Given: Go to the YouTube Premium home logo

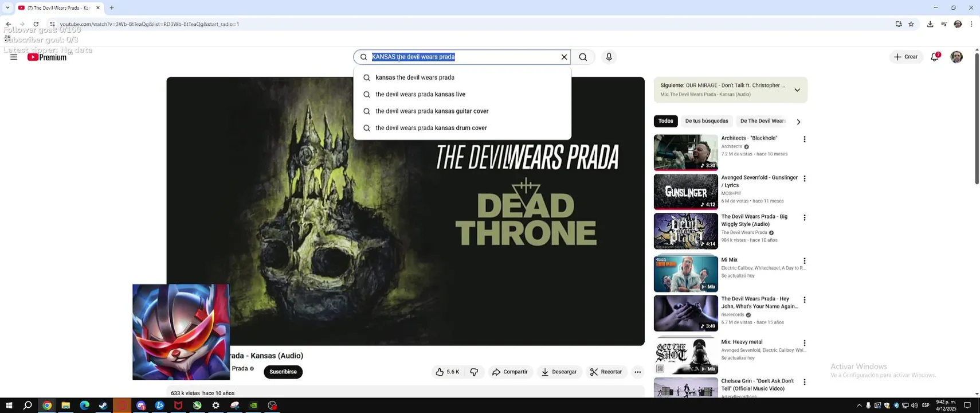Looking at the screenshot, I should (x=47, y=57).
